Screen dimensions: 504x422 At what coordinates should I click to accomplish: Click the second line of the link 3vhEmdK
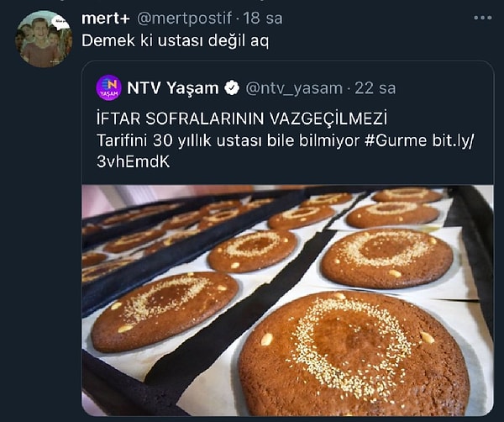tap(133, 161)
